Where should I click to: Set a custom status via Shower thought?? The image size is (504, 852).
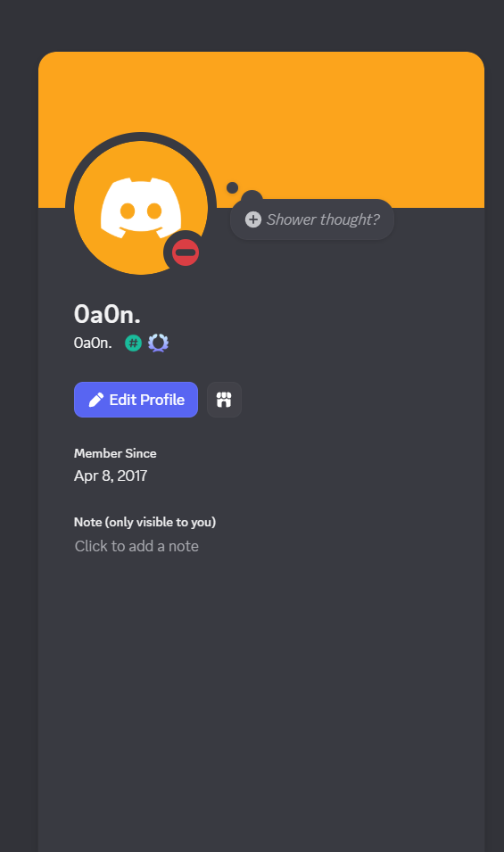tap(312, 219)
